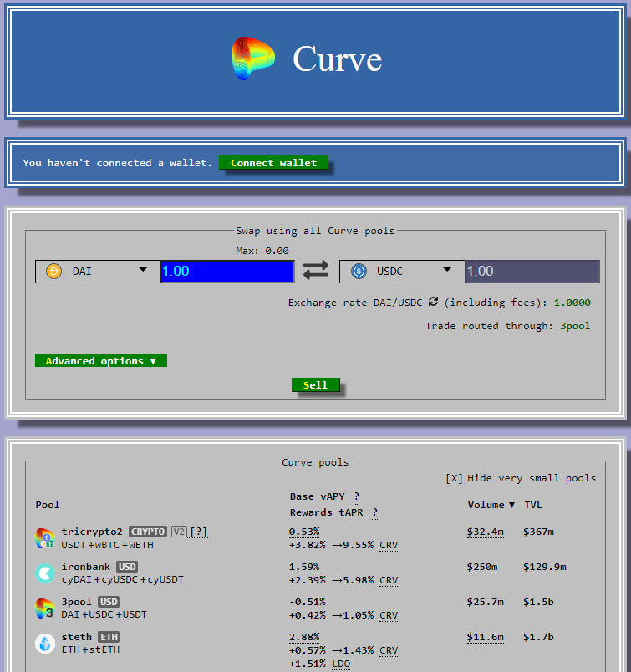Click Connect wallet button
This screenshot has width=631, height=672.
[x=273, y=163]
